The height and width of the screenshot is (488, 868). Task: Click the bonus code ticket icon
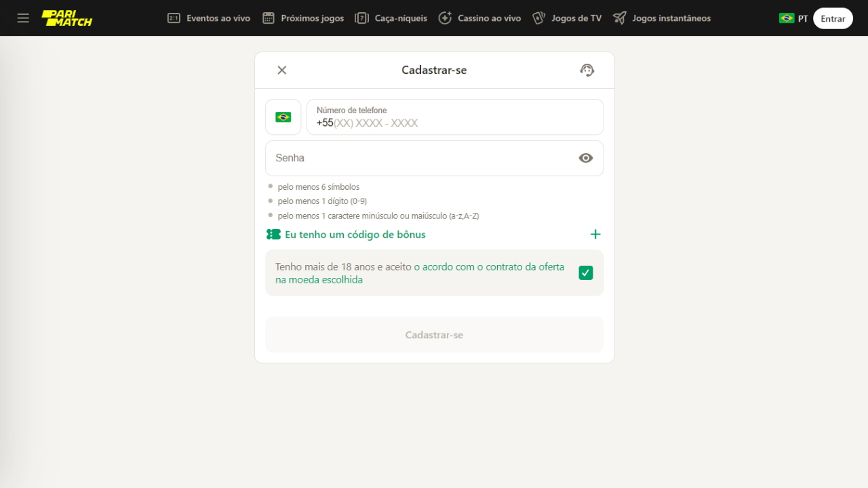[273, 235]
